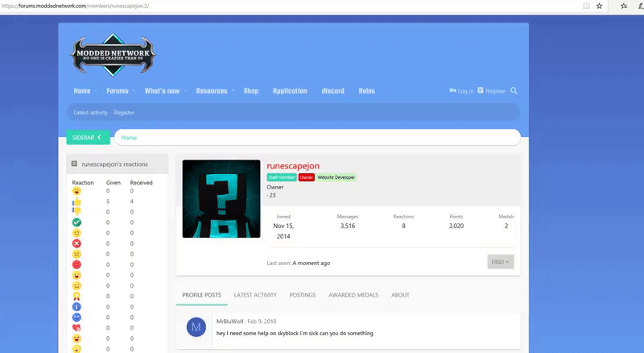This screenshot has width=644, height=353.
Task: Click the red Owner badge
Action: point(307,177)
